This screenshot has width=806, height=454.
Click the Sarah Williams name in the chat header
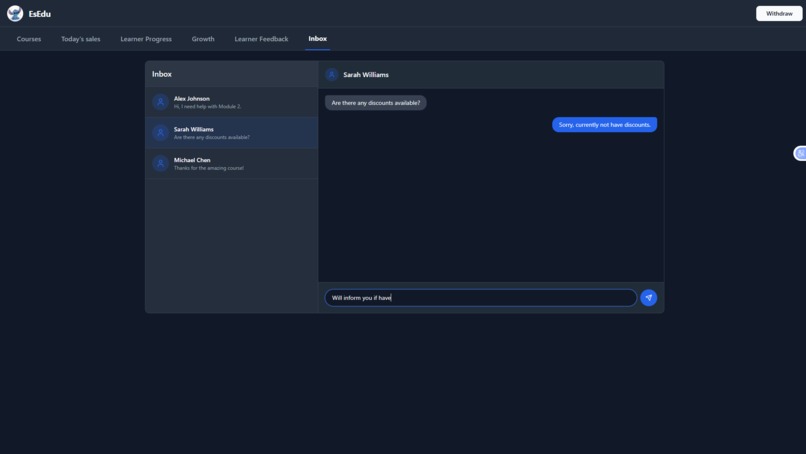point(366,75)
